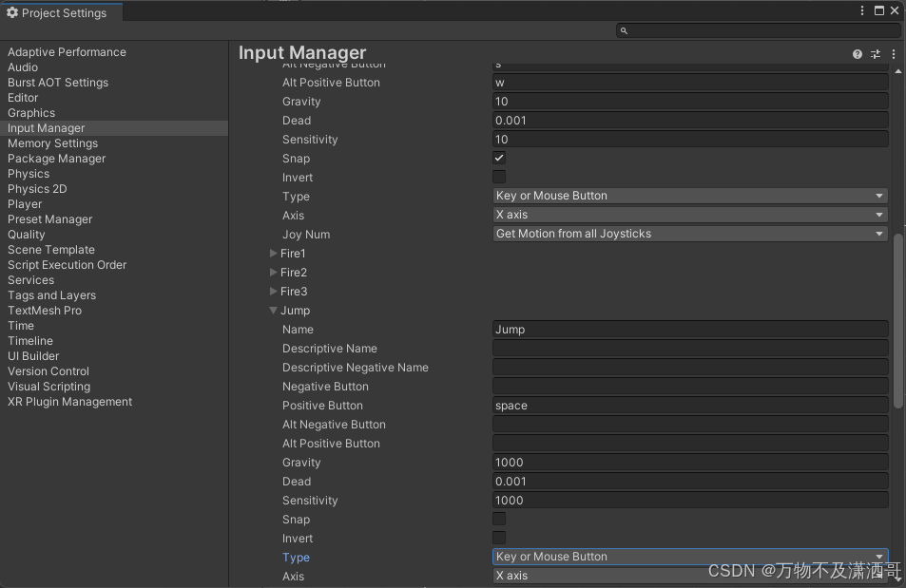Open the Joy Num 'Get Motion from all Joysticks' dropdown
This screenshot has width=906, height=588.
click(690, 234)
